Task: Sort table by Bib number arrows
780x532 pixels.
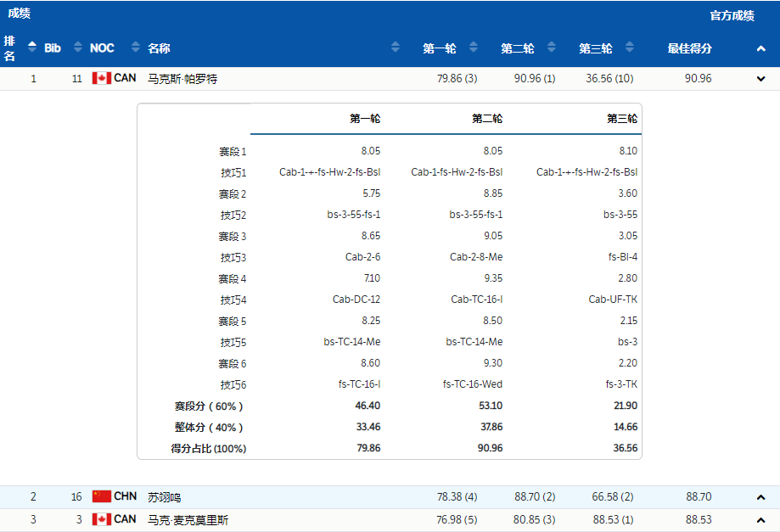Action: [x=77, y=48]
